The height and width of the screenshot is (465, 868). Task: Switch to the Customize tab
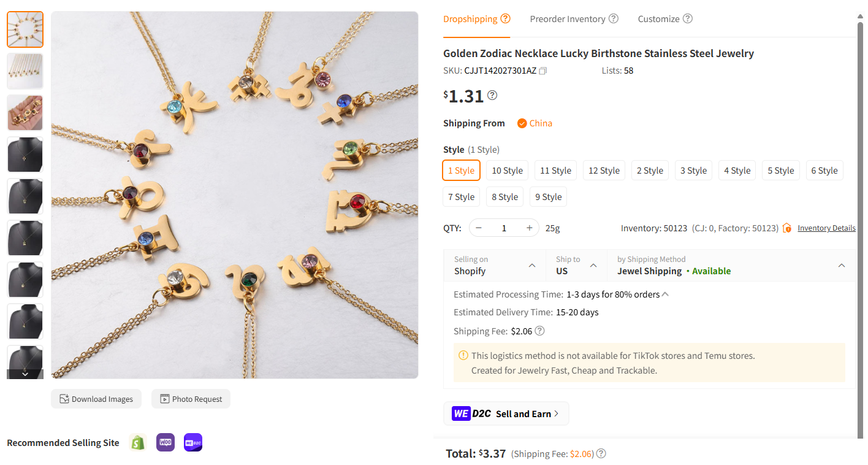(658, 18)
